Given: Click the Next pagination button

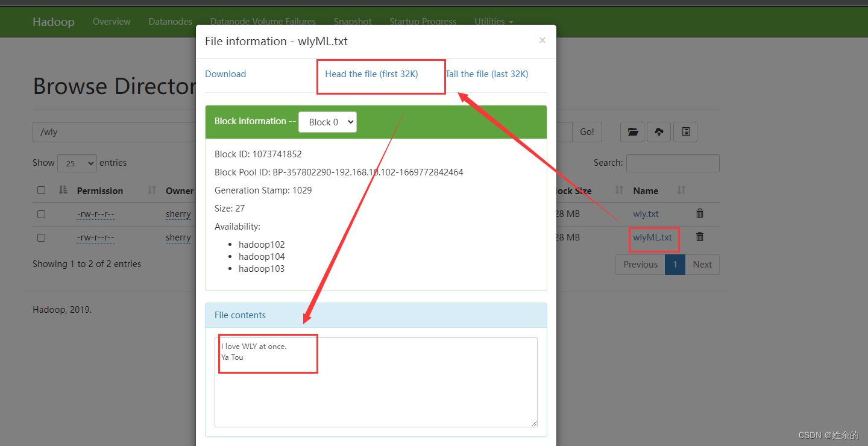Looking at the screenshot, I should pyautogui.click(x=702, y=265).
